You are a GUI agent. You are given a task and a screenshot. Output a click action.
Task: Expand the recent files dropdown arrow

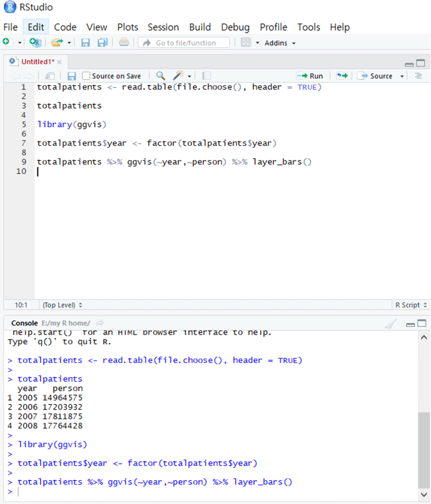coord(69,43)
